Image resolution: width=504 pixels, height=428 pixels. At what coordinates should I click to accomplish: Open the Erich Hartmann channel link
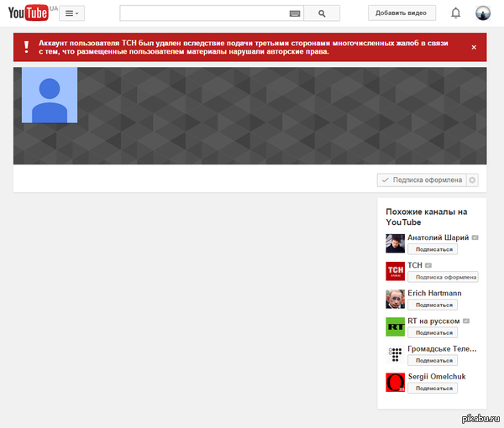click(x=434, y=293)
